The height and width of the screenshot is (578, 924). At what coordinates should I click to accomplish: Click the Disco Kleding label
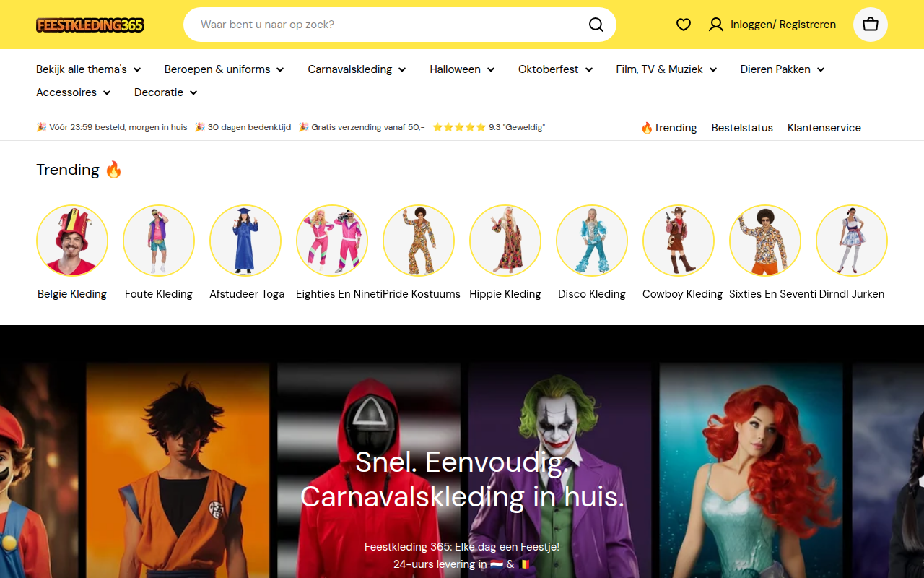tap(592, 294)
